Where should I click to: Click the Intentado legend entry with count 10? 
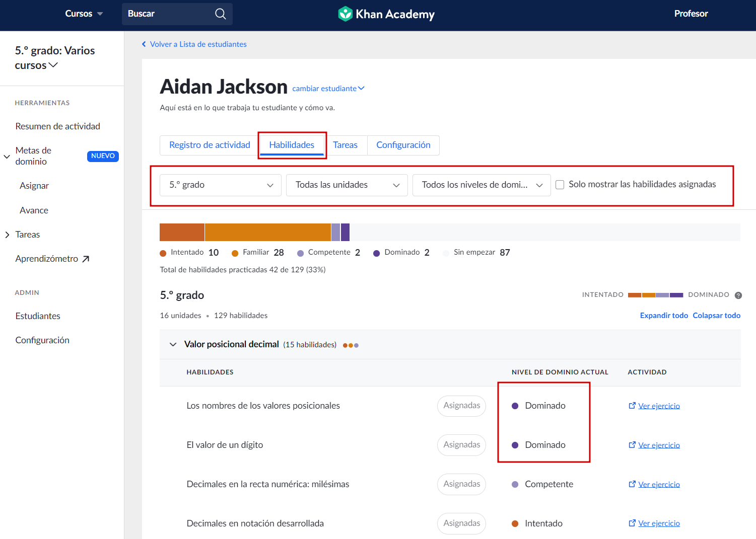(x=189, y=253)
